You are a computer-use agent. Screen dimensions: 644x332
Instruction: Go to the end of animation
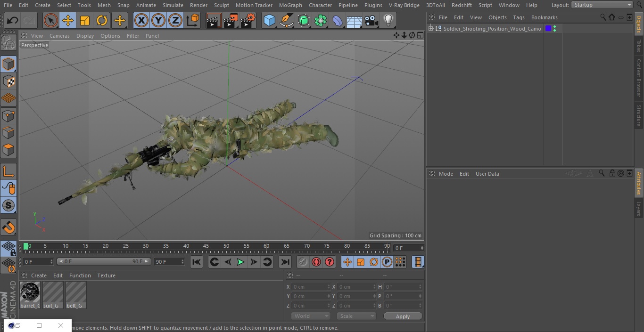[285, 262]
